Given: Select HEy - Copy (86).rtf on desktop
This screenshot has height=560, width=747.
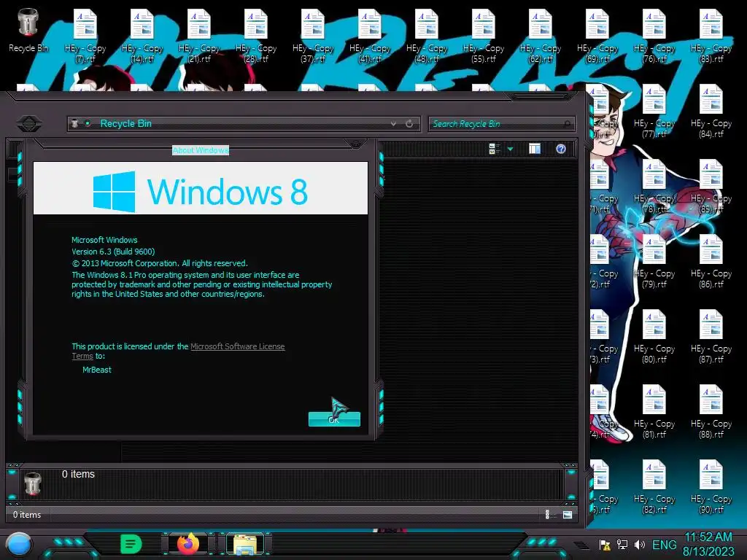Looking at the screenshot, I should click(711, 262).
